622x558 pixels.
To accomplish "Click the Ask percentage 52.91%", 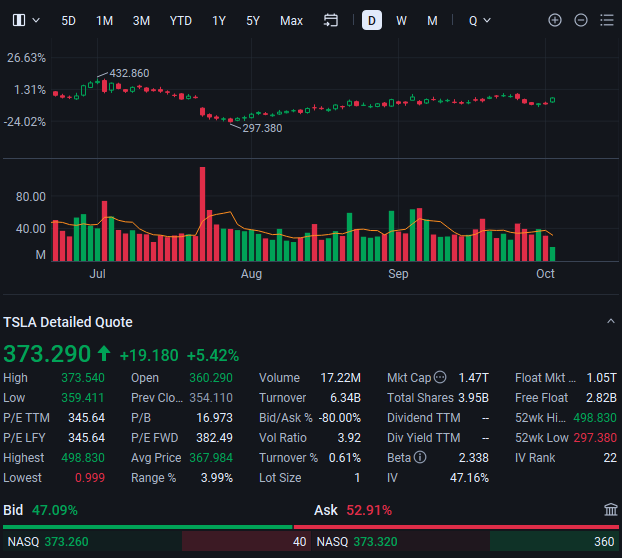I will (x=369, y=510).
